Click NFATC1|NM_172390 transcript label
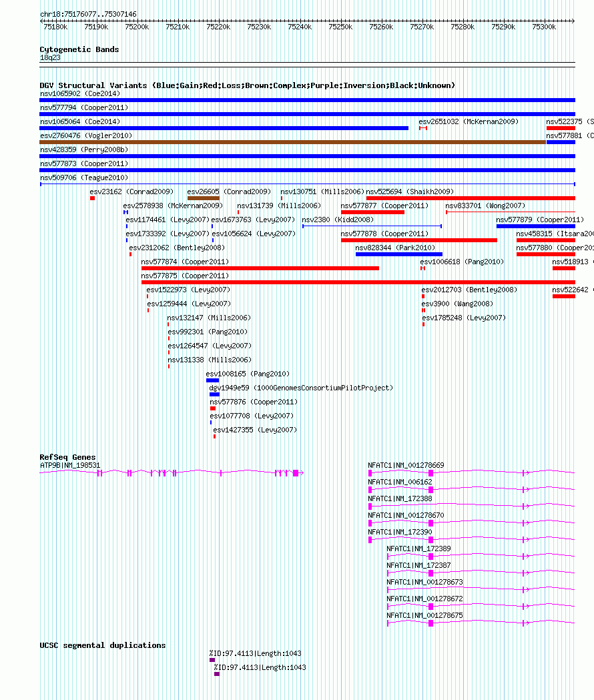This screenshot has width=594, height=700. coord(400,532)
